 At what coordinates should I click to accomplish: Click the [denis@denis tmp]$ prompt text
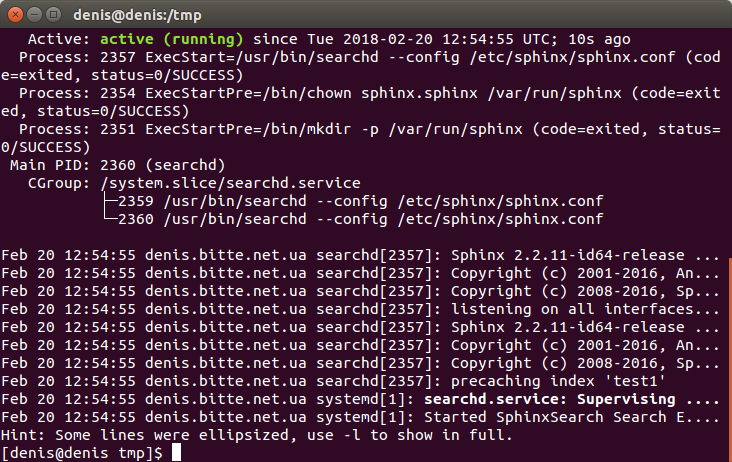coord(82,453)
